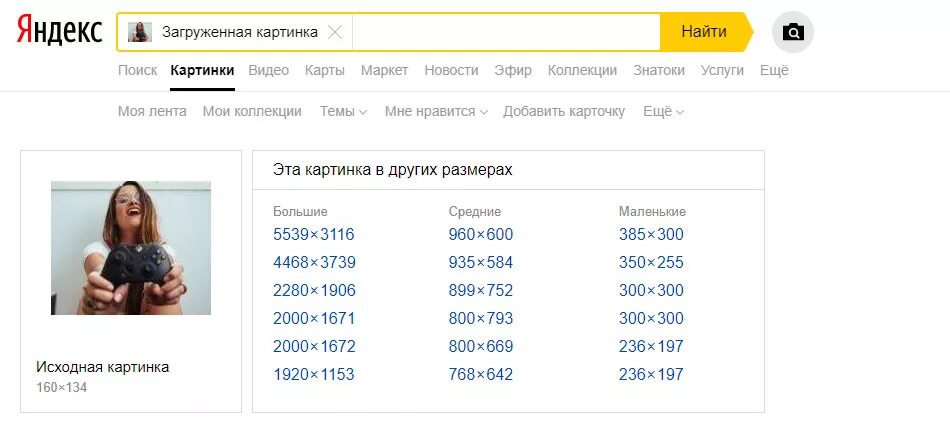Click Эта картинка в других размерах heading
The height and width of the screenshot is (446, 950).
click(393, 170)
